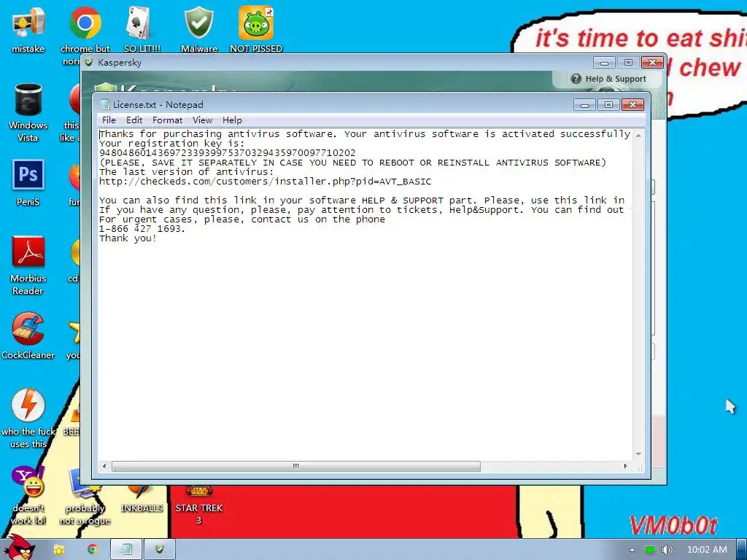747x560 pixels.
Task: Open the folder icon pinned on taskbar
Action: 59,550
